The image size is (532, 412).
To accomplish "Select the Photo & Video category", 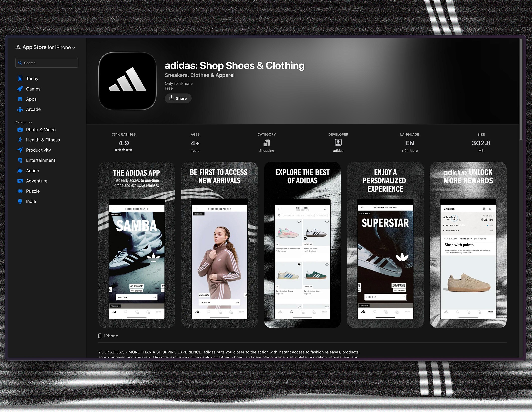I will [x=40, y=130].
